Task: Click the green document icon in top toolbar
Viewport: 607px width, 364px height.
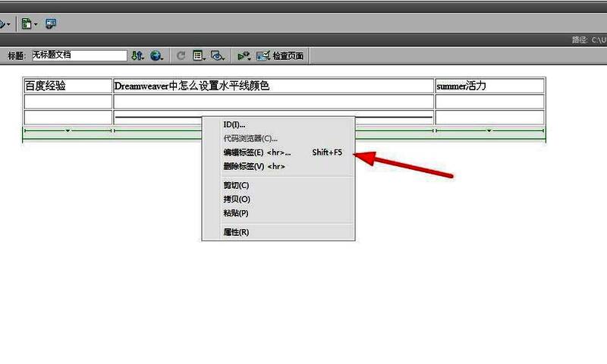Action: (x=26, y=24)
